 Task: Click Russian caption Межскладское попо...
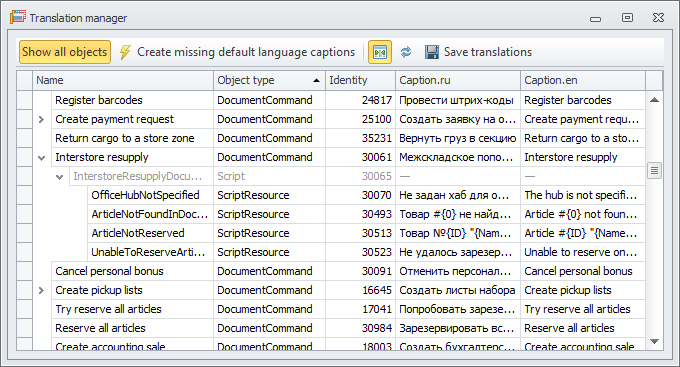[x=458, y=157]
